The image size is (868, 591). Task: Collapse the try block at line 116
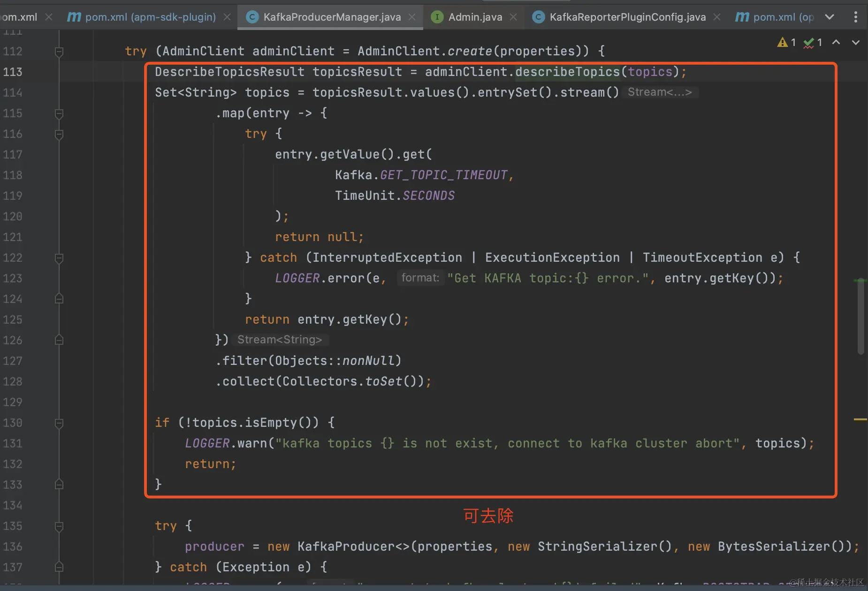pyautogui.click(x=59, y=134)
